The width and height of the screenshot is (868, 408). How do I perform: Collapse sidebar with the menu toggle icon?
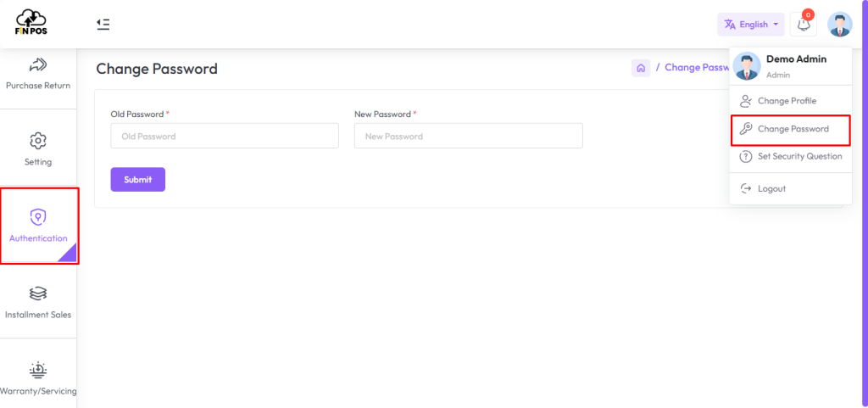coord(103,24)
